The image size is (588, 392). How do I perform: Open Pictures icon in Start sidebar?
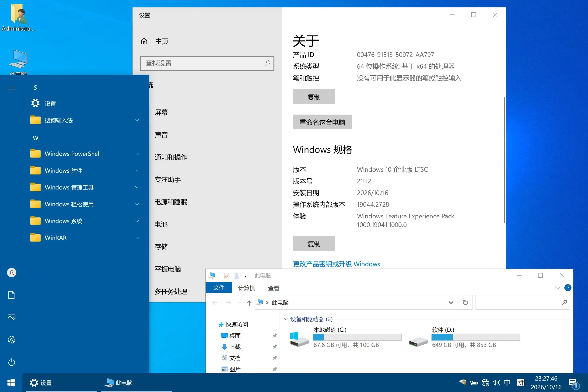pos(11,317)
